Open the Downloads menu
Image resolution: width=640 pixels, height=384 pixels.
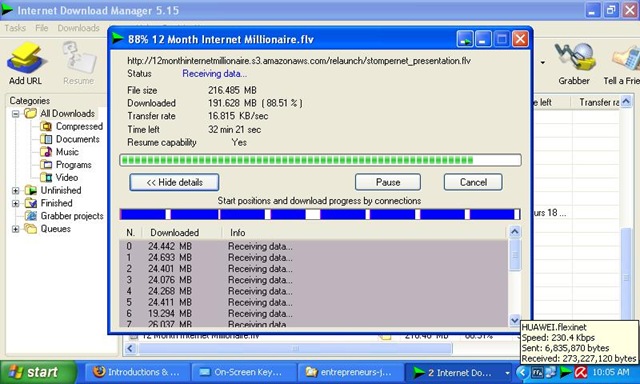point(78,28)
